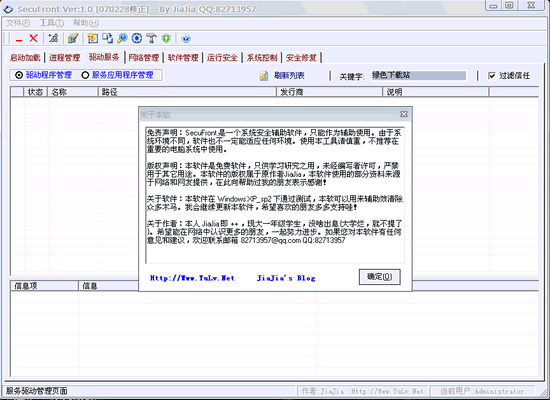Open the Http://Www.YuLv.Net link
Viewport: 550px width, 400px height.
[192, 278]
